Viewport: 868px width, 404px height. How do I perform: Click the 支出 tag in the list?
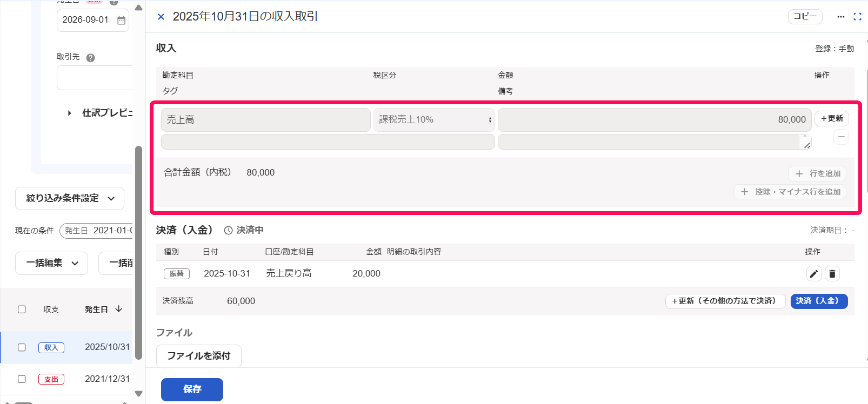(x=51, y=379)
